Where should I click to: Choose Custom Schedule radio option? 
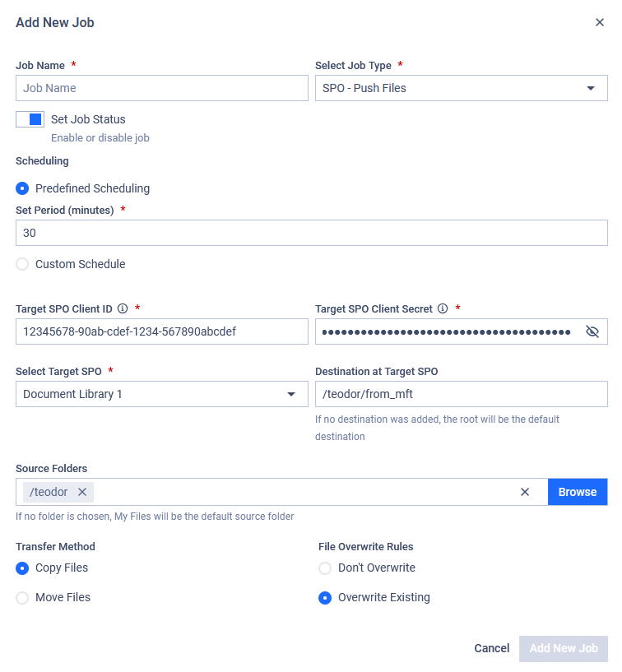22,264
